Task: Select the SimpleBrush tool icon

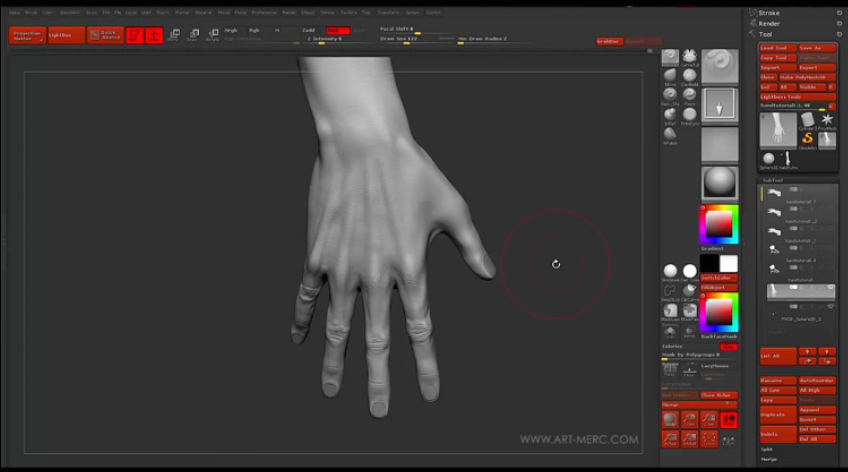Action: coord(807,139)
